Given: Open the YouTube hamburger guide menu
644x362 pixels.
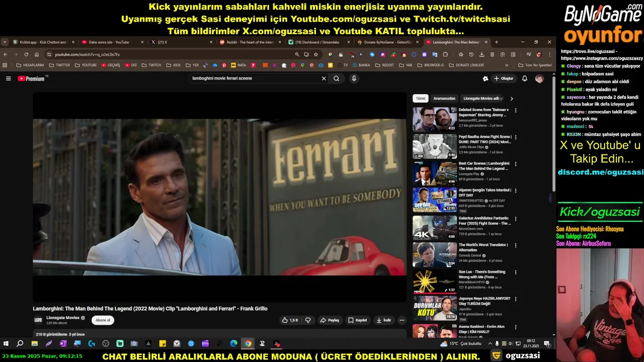Looking at the screenshot, I should (x=8, y=78).
